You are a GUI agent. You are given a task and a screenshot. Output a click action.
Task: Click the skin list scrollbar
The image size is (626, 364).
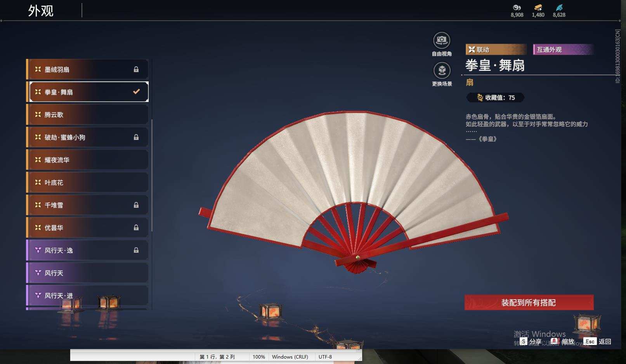152,175
